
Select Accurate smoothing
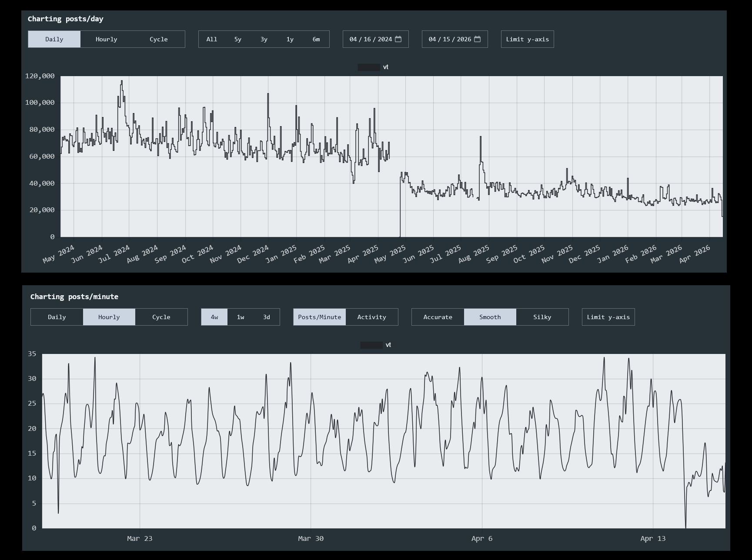tap(438, 317)
